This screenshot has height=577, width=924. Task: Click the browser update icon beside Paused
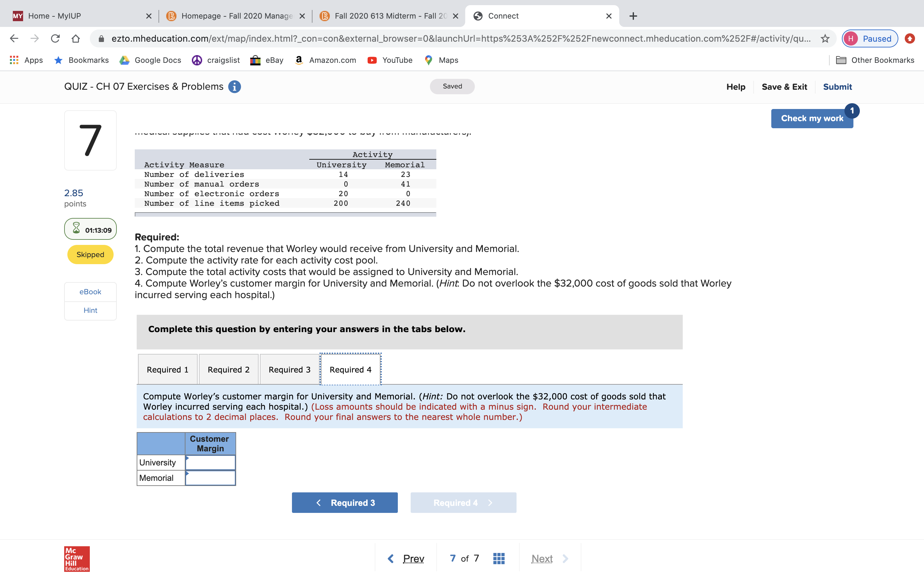(910, 38)
